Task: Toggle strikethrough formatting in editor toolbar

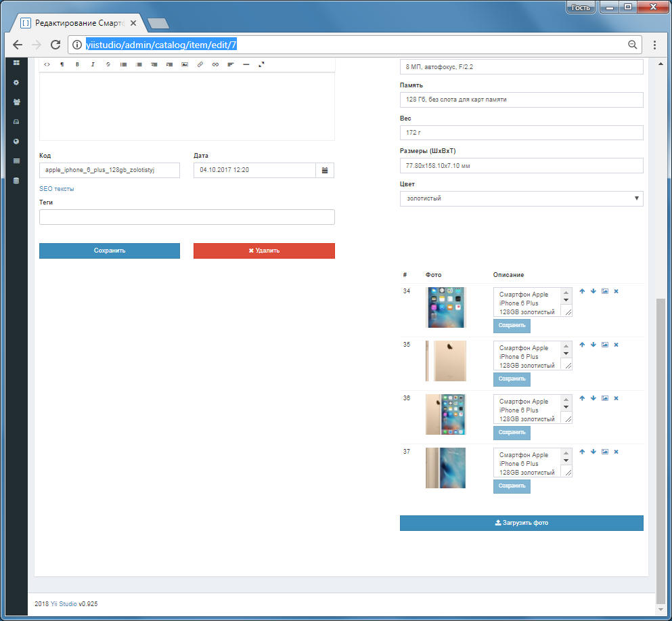Action: 108,65
